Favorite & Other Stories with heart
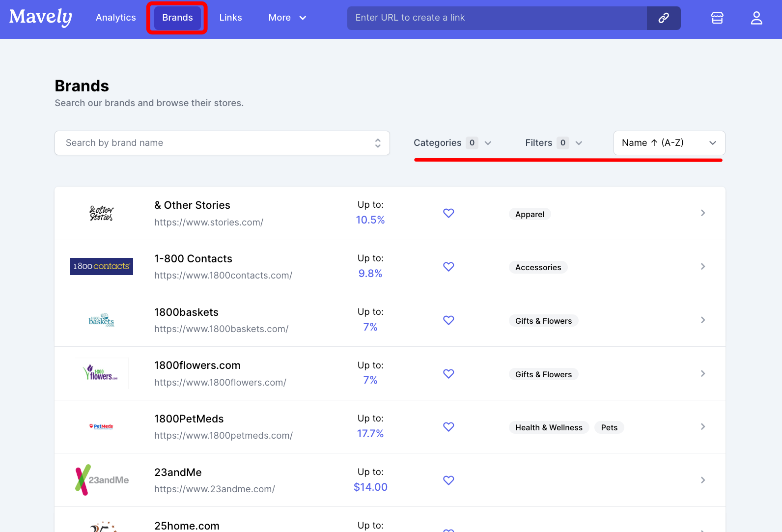Screen dimensions: 782x532 pyautogui.click(x=448, y=213)
